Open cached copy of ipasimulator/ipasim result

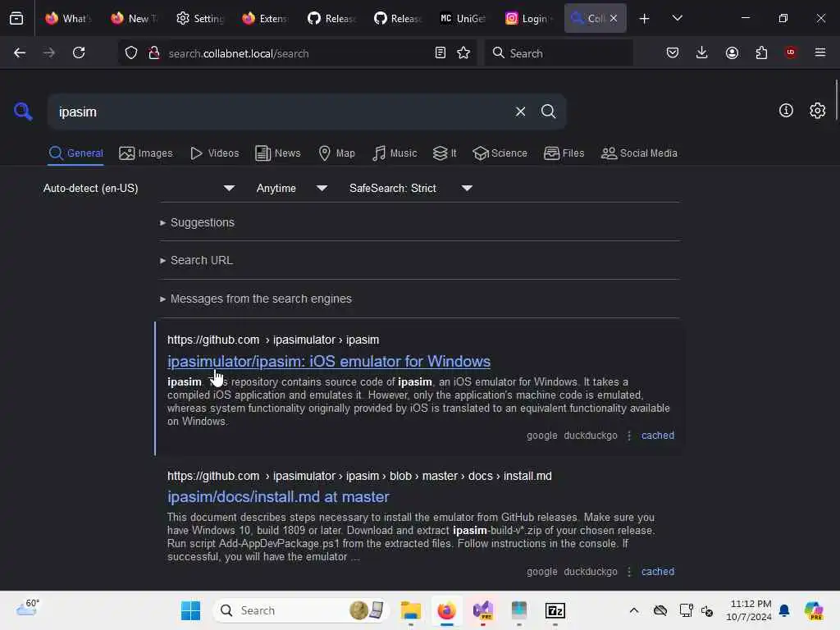coord(657,436)
